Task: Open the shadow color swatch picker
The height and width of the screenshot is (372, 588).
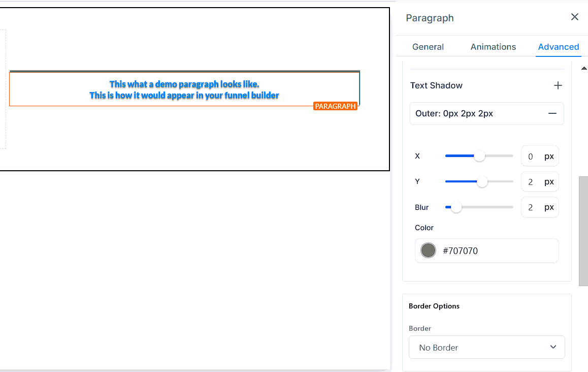Action: (428, 251)
